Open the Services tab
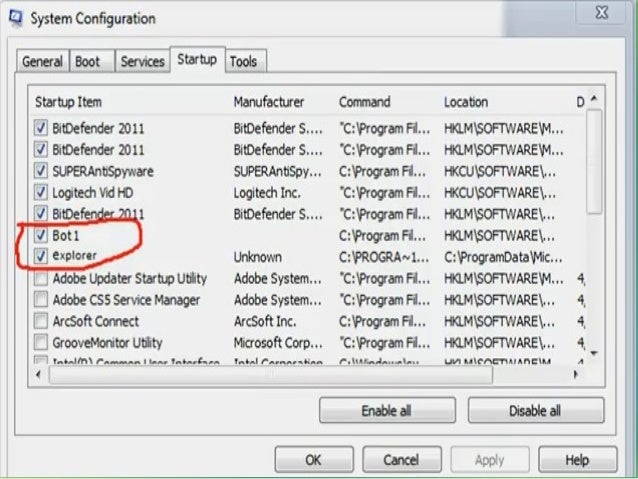The width and height of the screenshot is (638, 479). point(142,61)
